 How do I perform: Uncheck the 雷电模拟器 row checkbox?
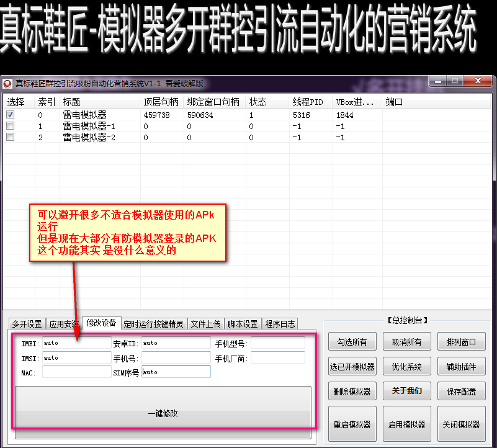pos(10,114)
